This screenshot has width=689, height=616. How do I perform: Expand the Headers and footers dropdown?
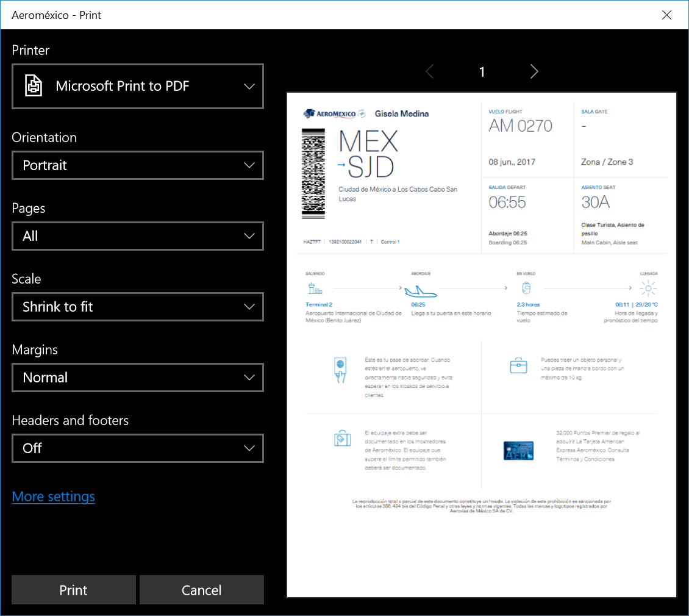pyautogui.click(x=138, y=448)
